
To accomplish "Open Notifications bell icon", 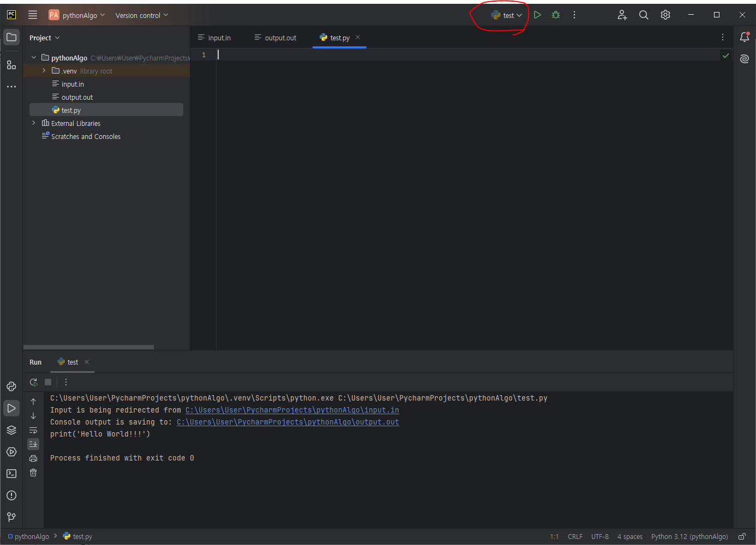I will tap(745, 37).
